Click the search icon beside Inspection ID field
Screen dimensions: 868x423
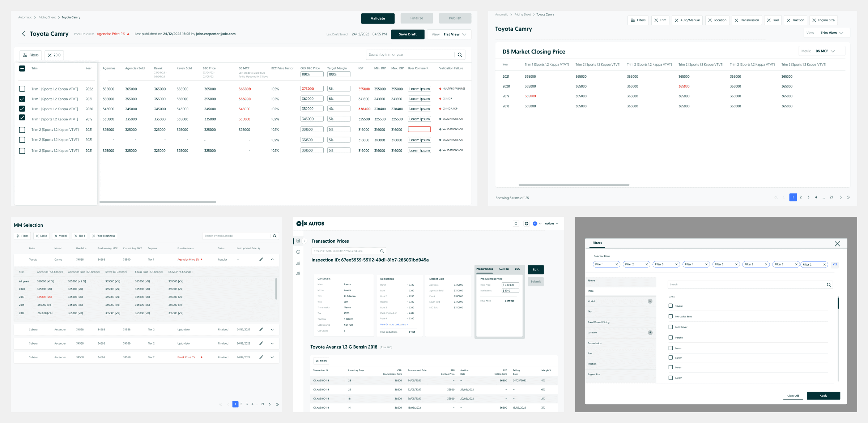coord(382,251)
